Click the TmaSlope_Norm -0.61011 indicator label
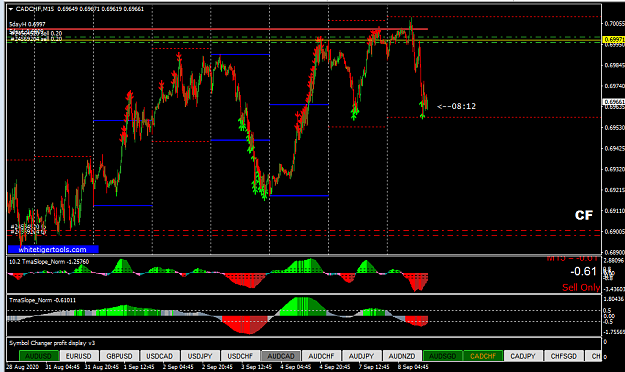 pos(42,300)
